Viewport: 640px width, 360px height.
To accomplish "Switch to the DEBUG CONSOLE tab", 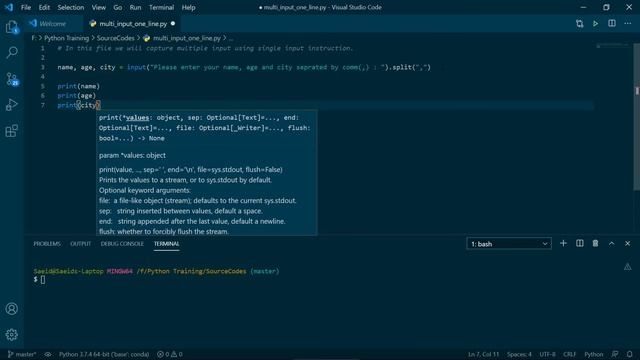I will [122, 244].
